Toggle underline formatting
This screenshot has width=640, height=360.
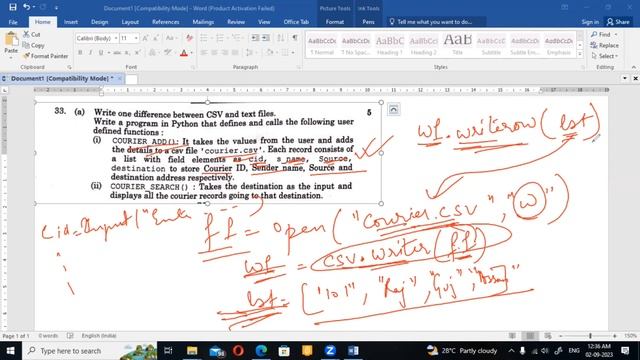coord(101,53)
